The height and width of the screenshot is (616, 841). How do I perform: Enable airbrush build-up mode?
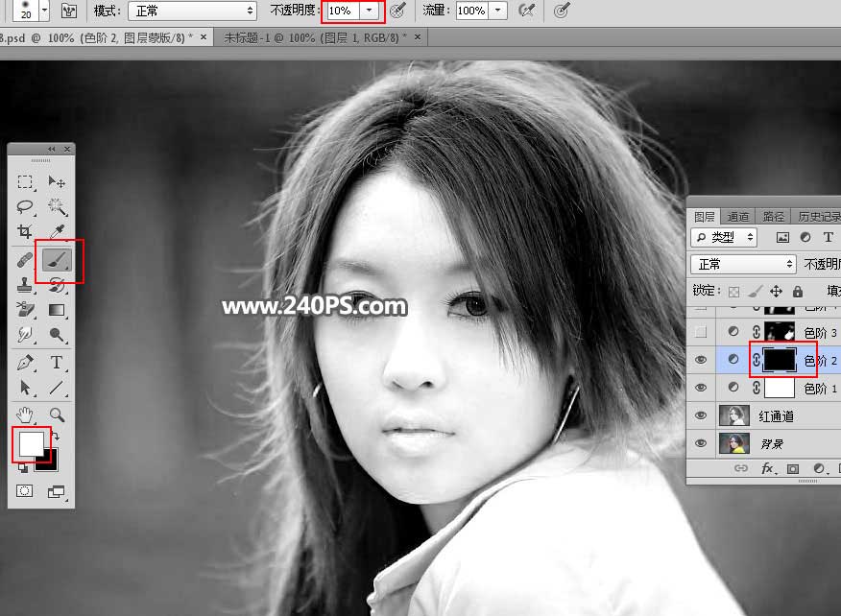click(527, 11)
